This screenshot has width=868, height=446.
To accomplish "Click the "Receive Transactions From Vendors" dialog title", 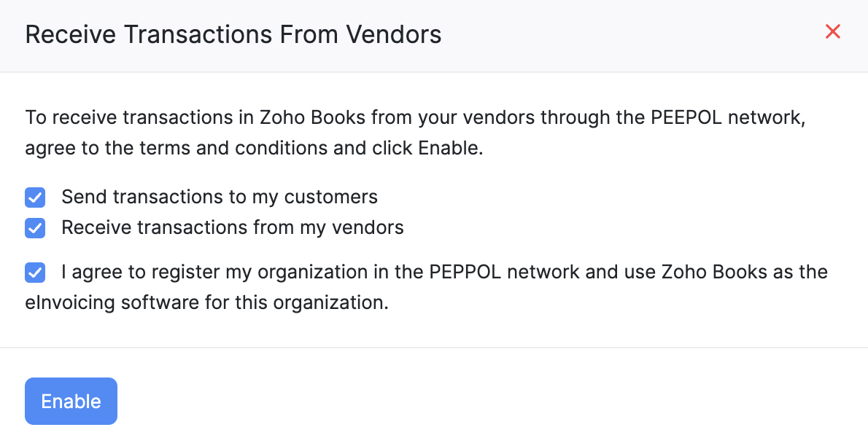I will 233,34.
